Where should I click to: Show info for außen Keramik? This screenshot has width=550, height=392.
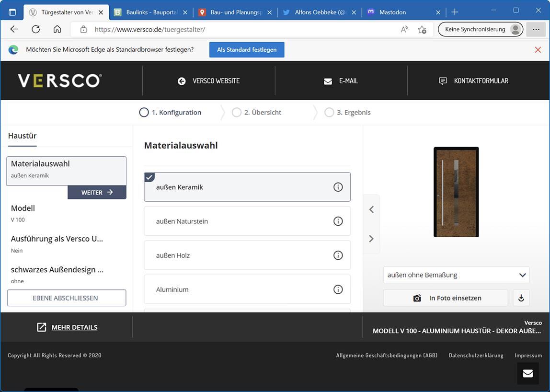point(338,187)
